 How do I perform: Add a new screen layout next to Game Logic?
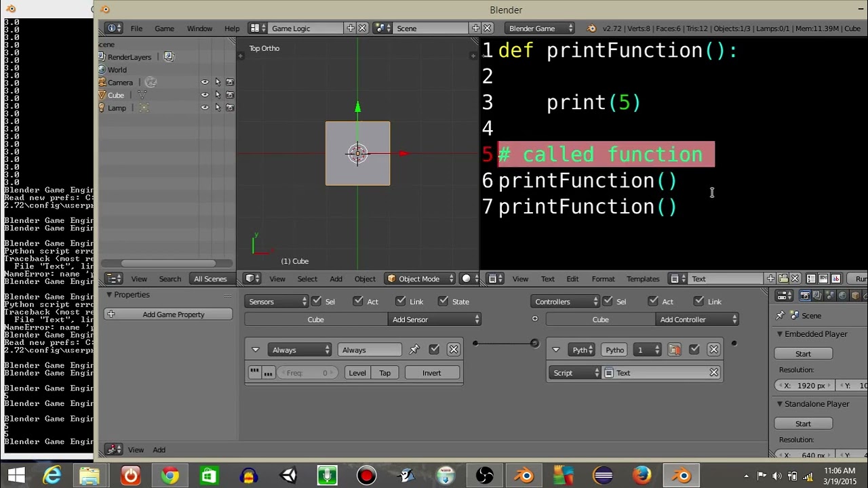(351, 28)
